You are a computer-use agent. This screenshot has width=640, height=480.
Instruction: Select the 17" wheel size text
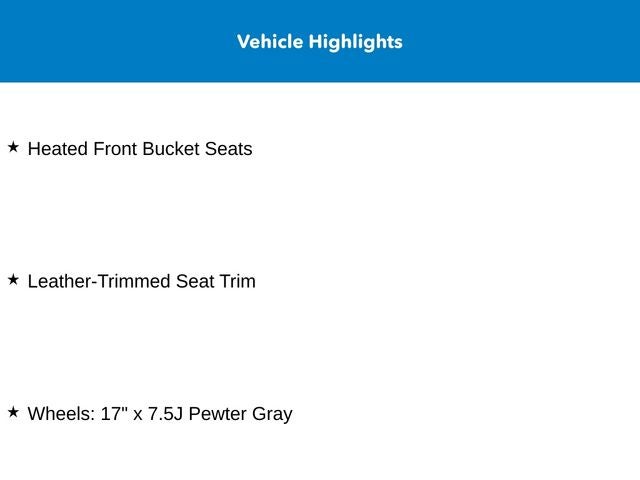coord(114,414)
